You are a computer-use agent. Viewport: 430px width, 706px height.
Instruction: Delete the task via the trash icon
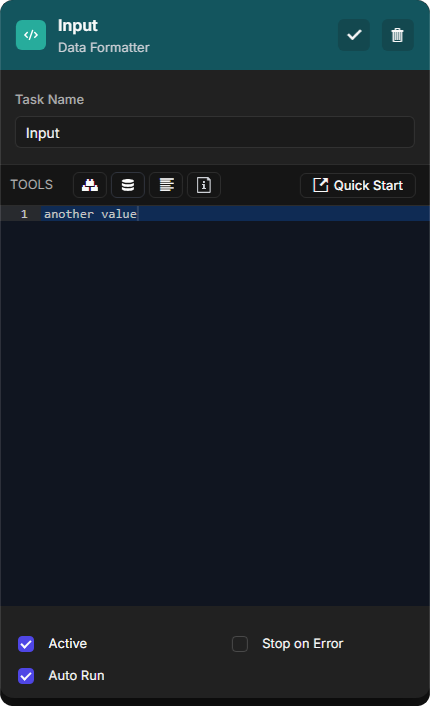(x=398, y=35)
